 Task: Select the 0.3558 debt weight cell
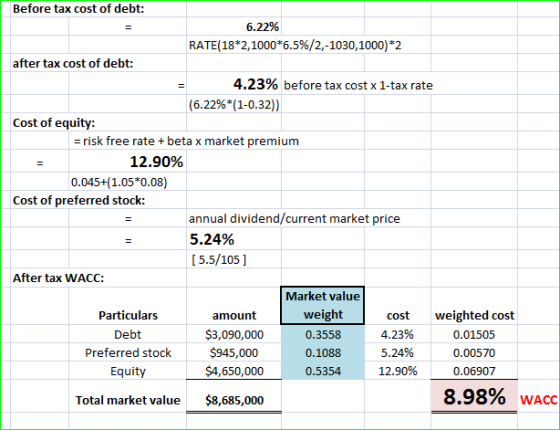[x=323, y=334]
